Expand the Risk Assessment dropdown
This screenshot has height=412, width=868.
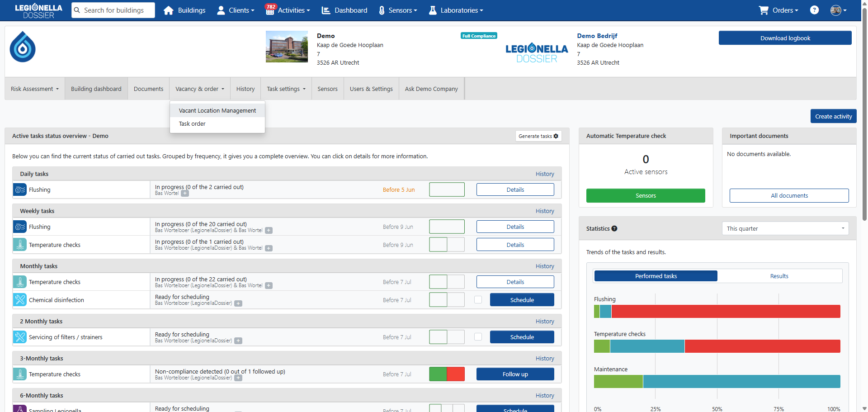[35, 89]
